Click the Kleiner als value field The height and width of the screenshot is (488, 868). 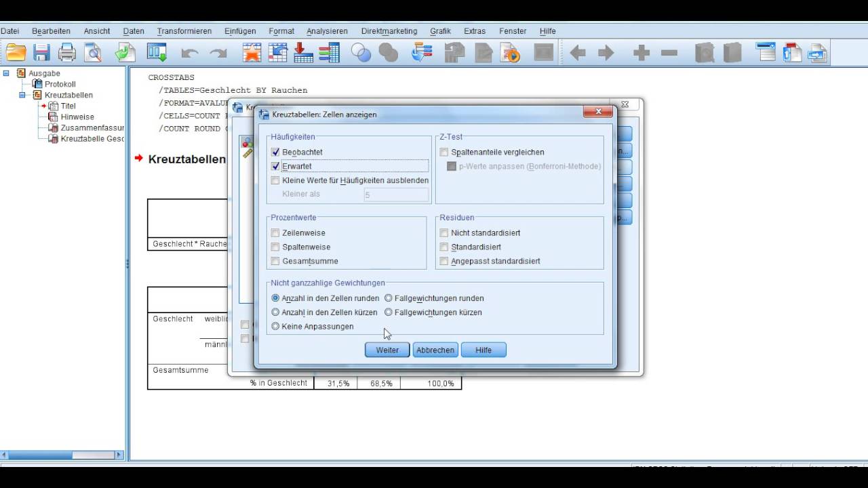pos(396,195)
